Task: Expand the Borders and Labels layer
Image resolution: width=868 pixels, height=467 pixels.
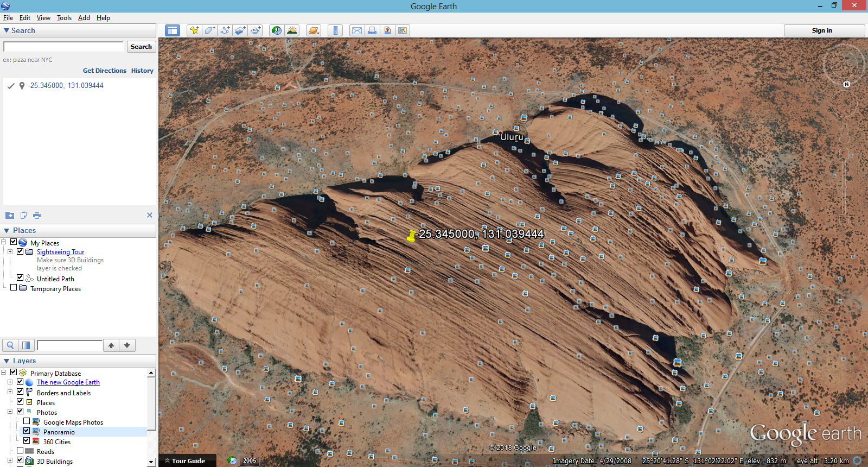Action: pyautogui.click(x=10, y=392)
